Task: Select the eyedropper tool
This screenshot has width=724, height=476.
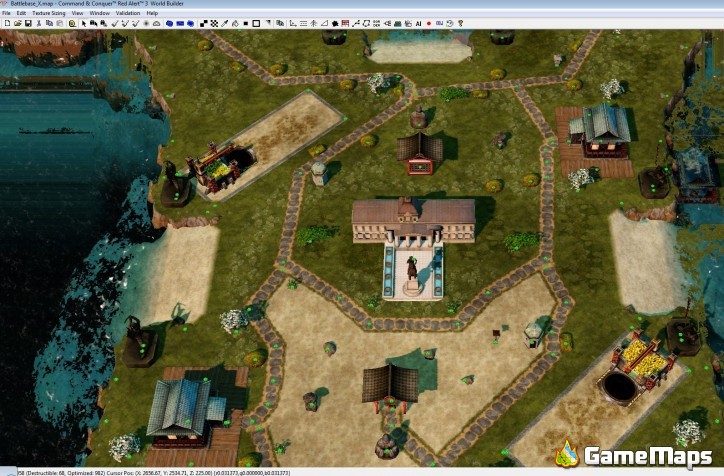Action: point(225,23)
